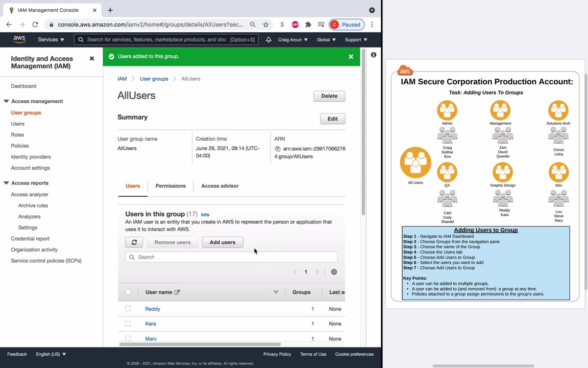Click the Add users button
Screen dimensions: 588x368
pos(223,242)
